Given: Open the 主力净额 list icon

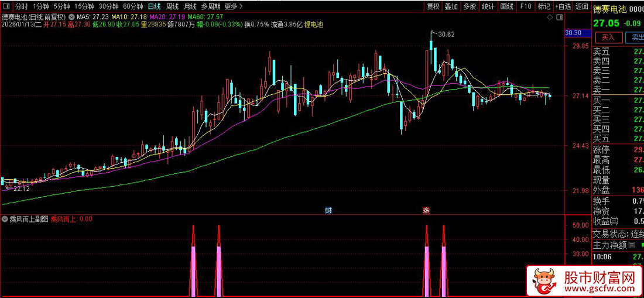Looking at the screenshot, I should pos(632,245).
